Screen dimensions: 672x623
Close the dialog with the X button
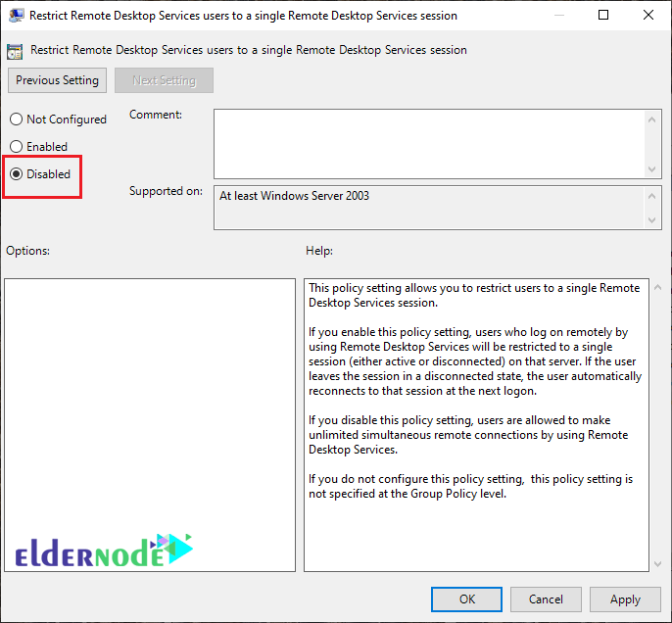coord(648,15)
